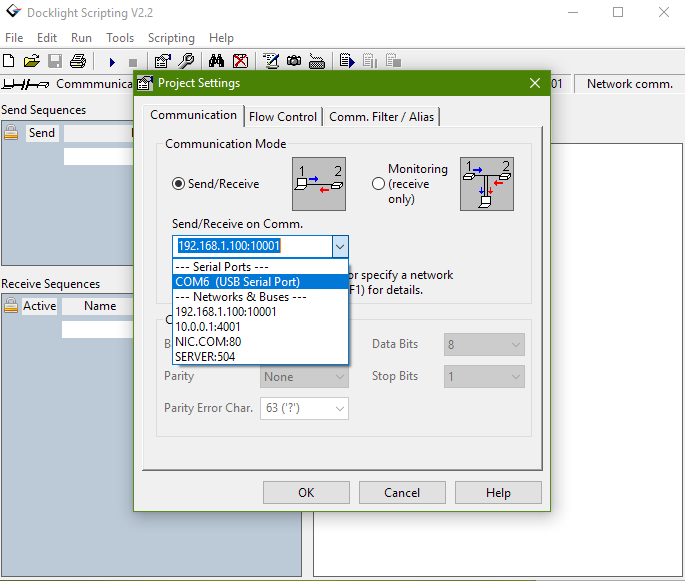
Task: Click the camera Snapshot icon
Action: [294, 61]
